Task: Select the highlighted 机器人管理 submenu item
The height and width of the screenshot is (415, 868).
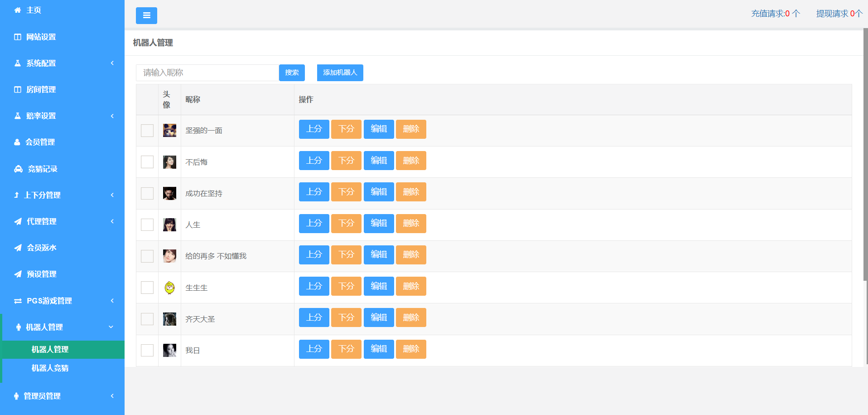Action: tap(63, 349)
